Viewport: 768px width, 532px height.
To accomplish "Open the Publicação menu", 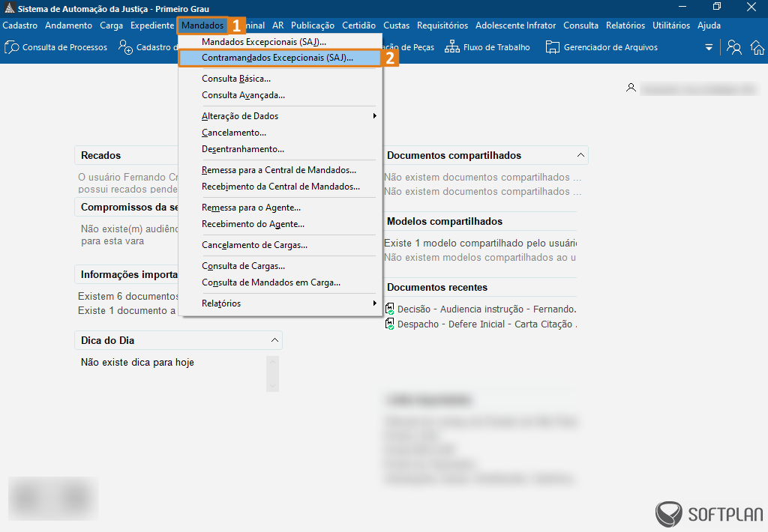I will [x=313, y=25].
